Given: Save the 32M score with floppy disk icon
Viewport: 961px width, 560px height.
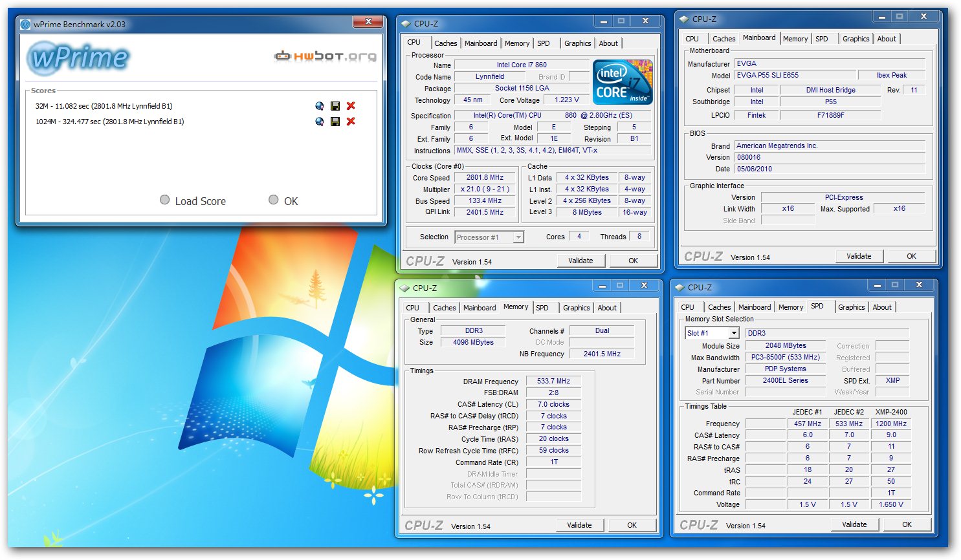Looking at the screenshot, I should pyautogui.click(x=335, y=106).
